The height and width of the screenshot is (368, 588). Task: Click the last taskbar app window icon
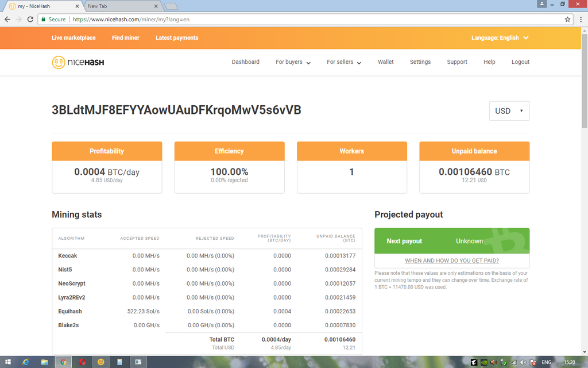tap(138, 362)
